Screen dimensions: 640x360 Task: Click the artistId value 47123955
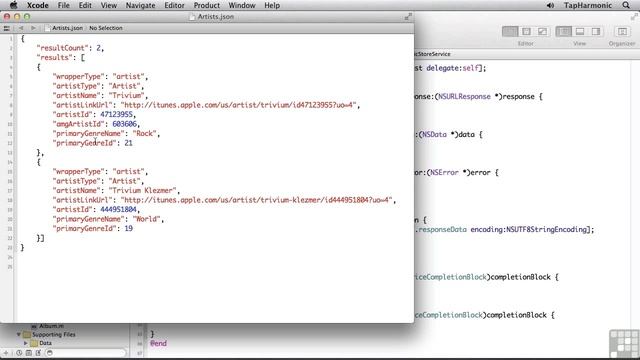click(x=116, y=114)
